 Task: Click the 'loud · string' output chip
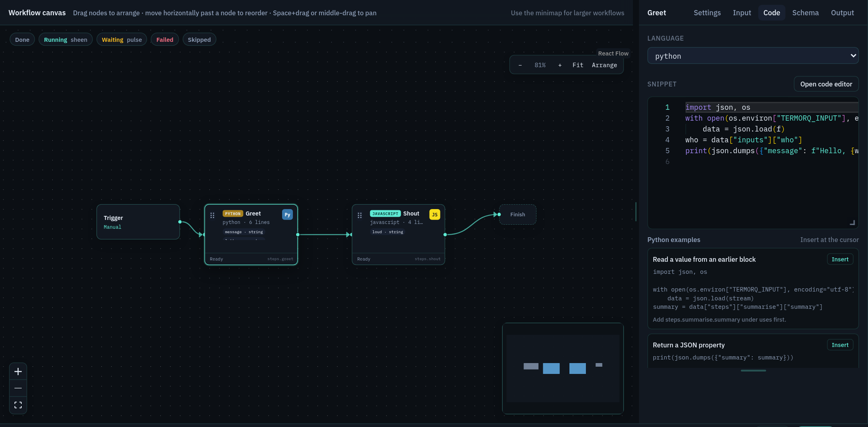point(388,232)
